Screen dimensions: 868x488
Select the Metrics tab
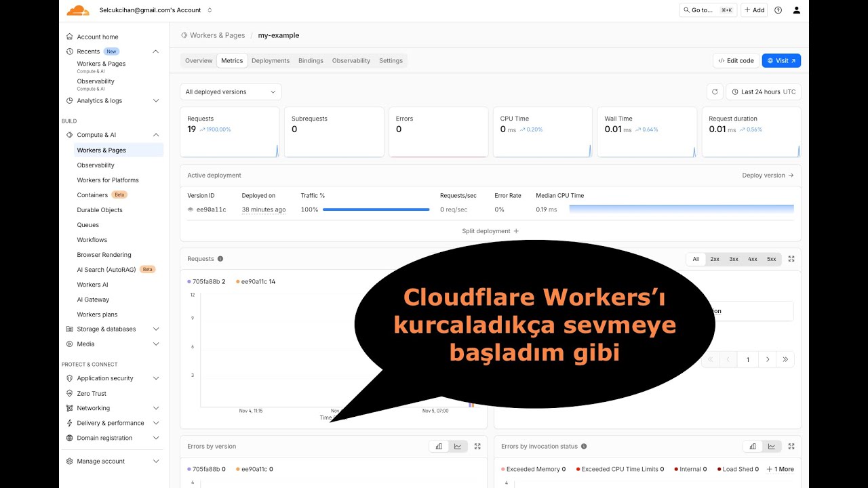(x=232, y=60)
